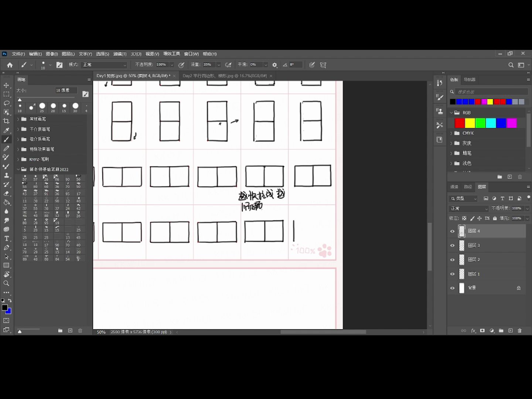The image size is (532, 399).
Task: Select the Move tool
Action: pos(6,85)
